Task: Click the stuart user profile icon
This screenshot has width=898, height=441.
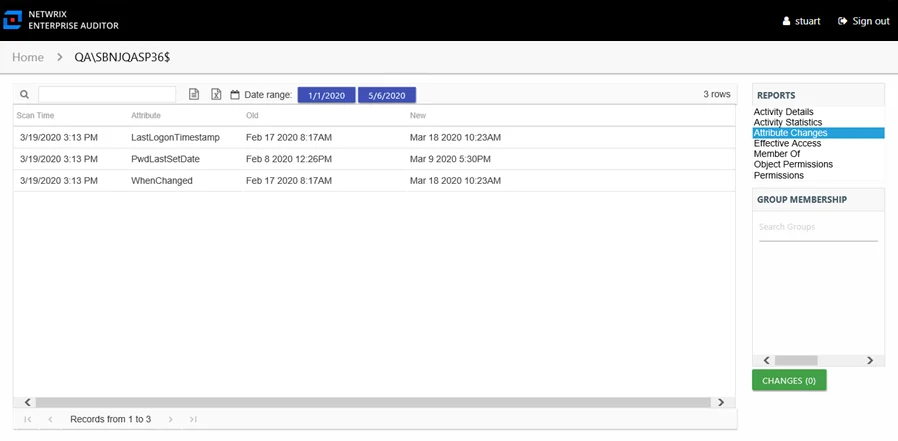Action: [786, 21]
